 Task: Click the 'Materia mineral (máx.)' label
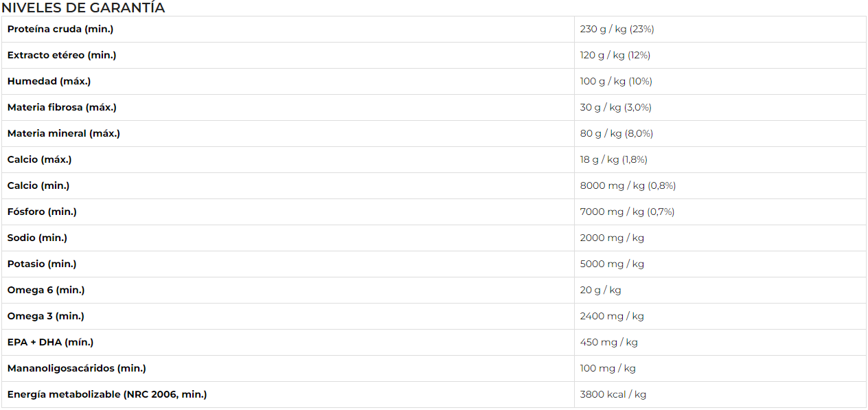[64, 133]
